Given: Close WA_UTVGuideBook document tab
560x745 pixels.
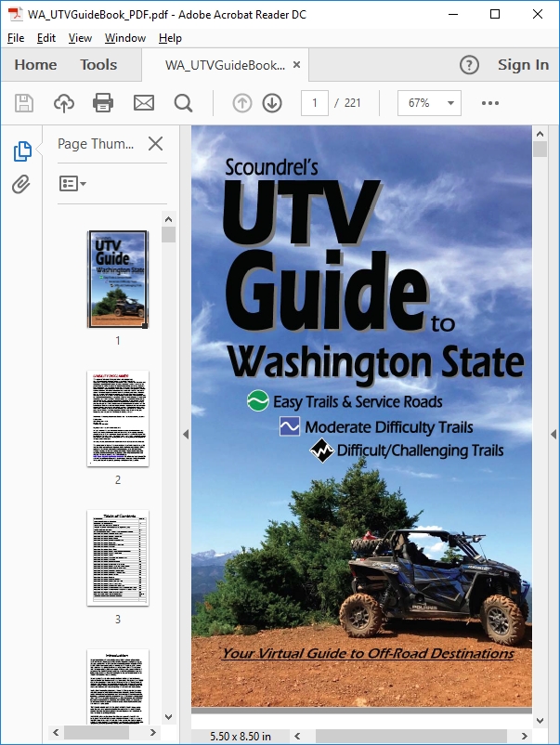Looking at the screenshot, I should (x=297, y=64).
